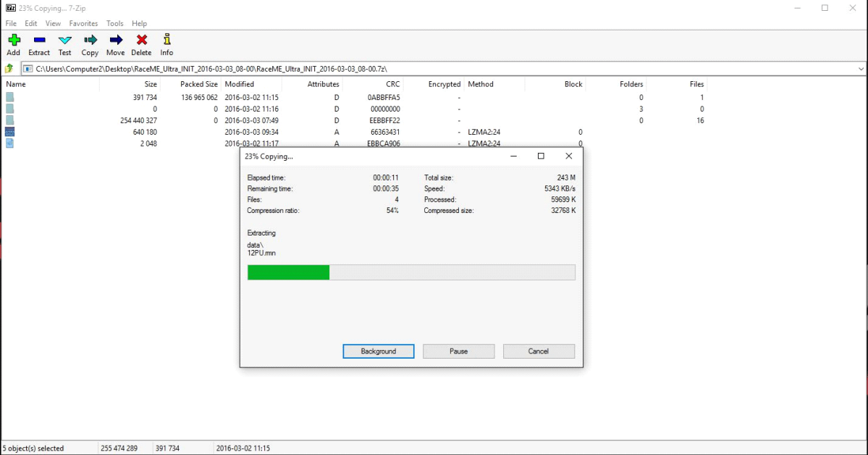The height and width of the screenshot is (455, 868).
Task: Click the archive path address field
Action: point(434,69)
